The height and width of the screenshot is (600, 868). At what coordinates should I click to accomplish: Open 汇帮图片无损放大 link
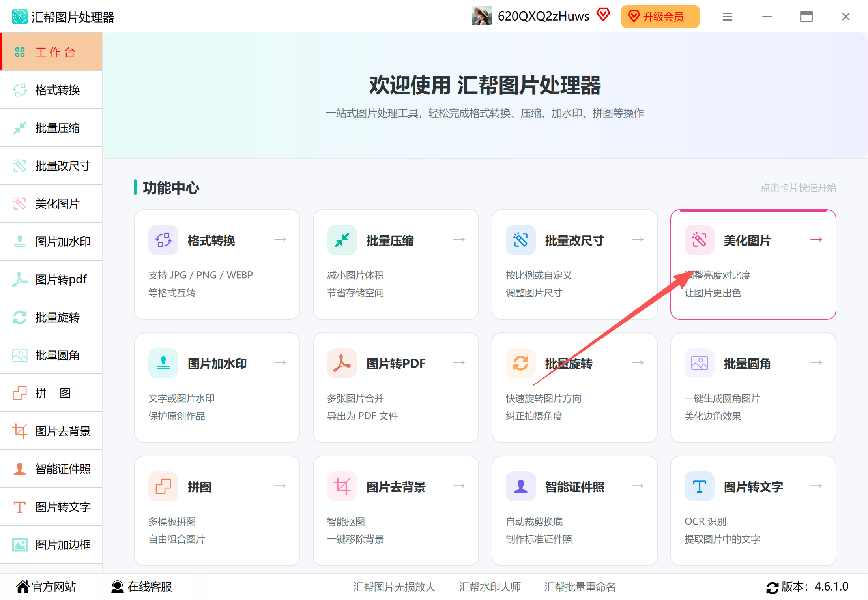tap(394, 587)
